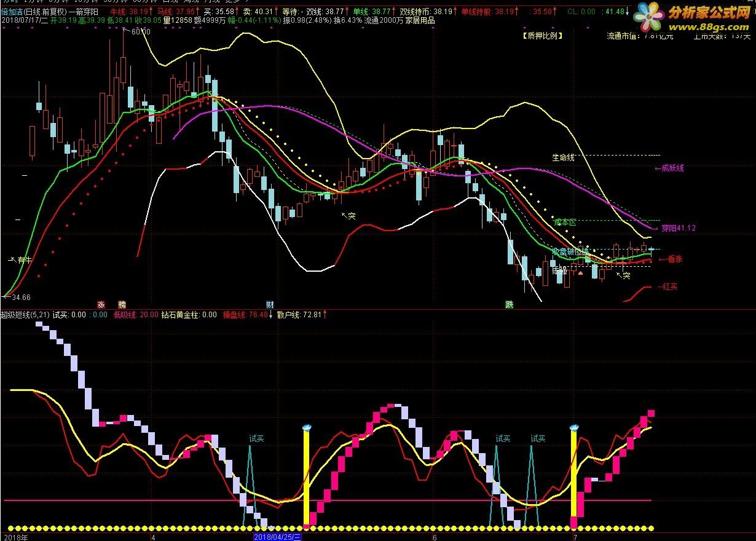Select the stock name 倍加洁
Image resolution: width=756 pixels, height=541 pixels.
tap(12, 12)
